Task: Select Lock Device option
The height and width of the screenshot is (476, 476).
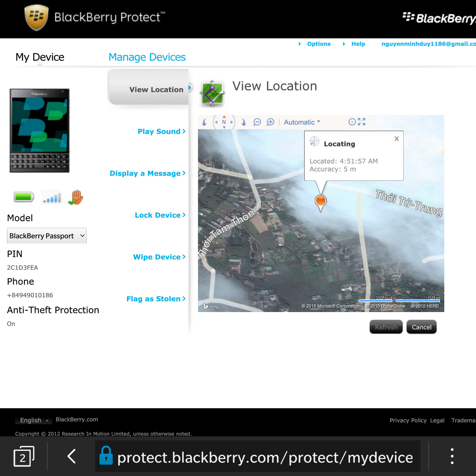Action: pyautogui.click(x=160, y=215)
